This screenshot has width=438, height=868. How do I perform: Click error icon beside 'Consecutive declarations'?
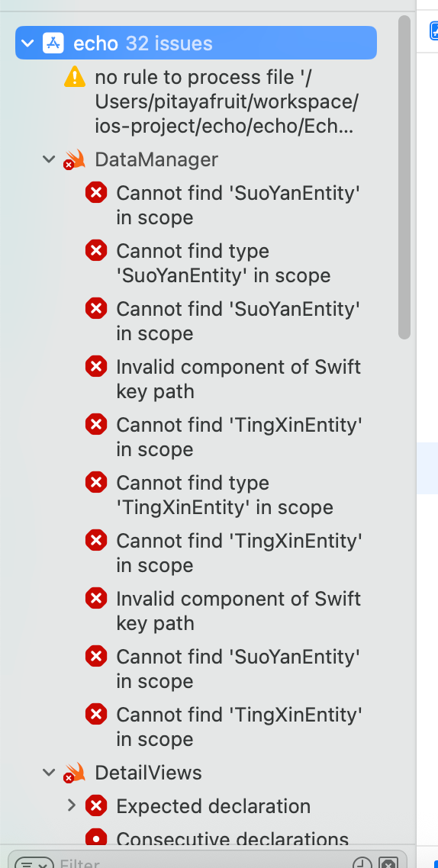96,838
